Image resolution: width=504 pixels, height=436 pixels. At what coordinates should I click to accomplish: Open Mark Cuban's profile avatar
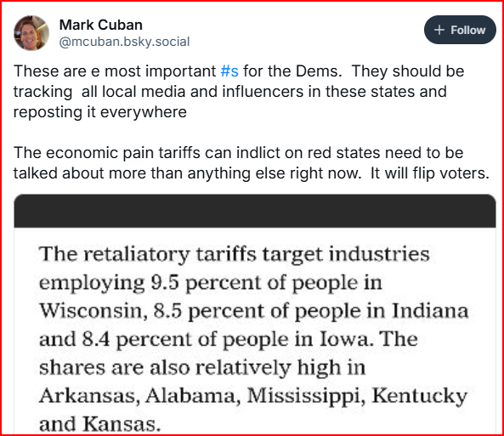pos(31,33)
